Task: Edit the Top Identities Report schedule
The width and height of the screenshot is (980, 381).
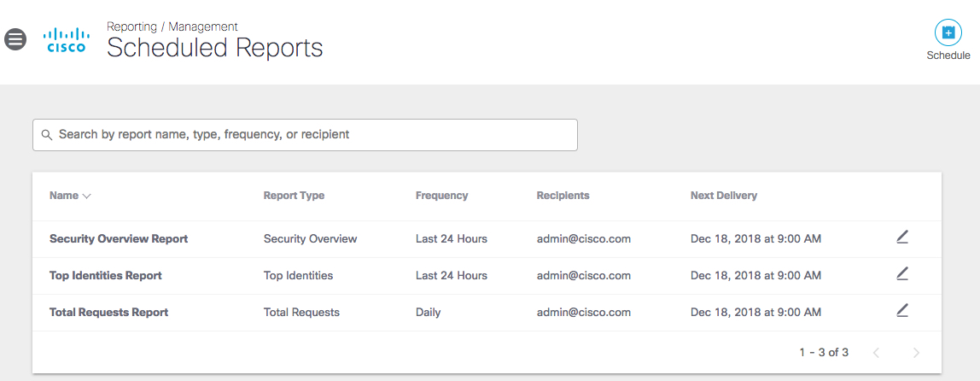Action: coord(902,274)
